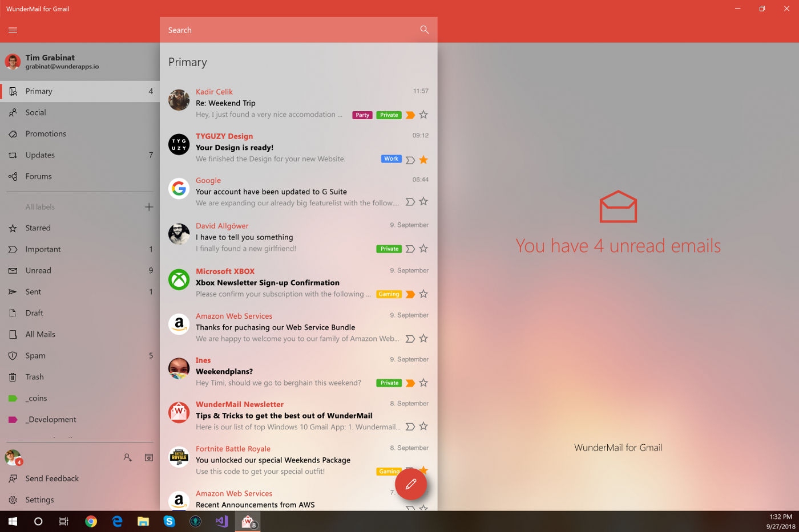Open Task View in taskbar
The image size is (799, 532).
tap(64, 521)
